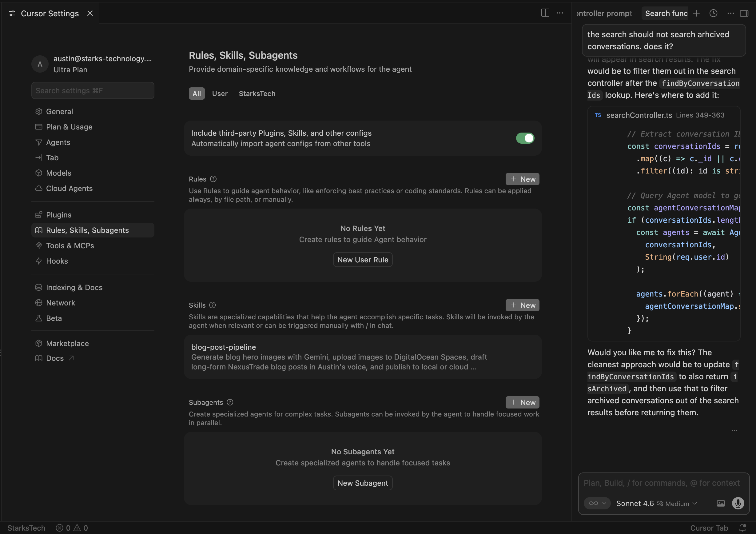Open chat history with the clock icon

tap(713, 13)
